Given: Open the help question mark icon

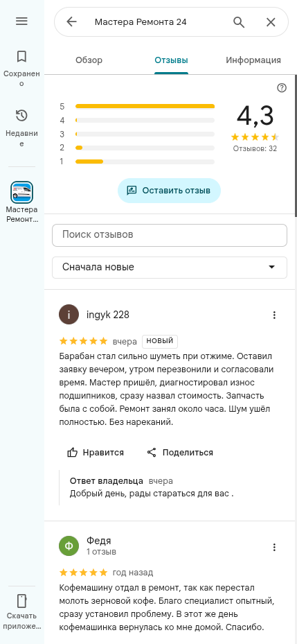Looking at the screenshot, I should coord(282,87).
